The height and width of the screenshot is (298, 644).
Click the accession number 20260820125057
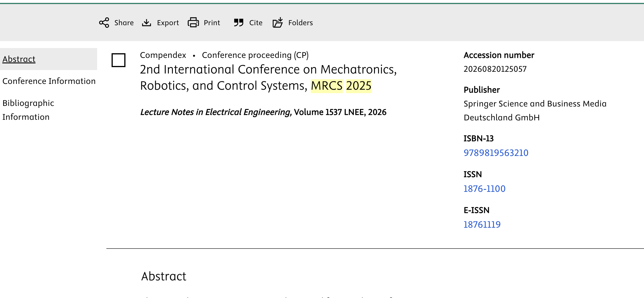click(495, 69)
